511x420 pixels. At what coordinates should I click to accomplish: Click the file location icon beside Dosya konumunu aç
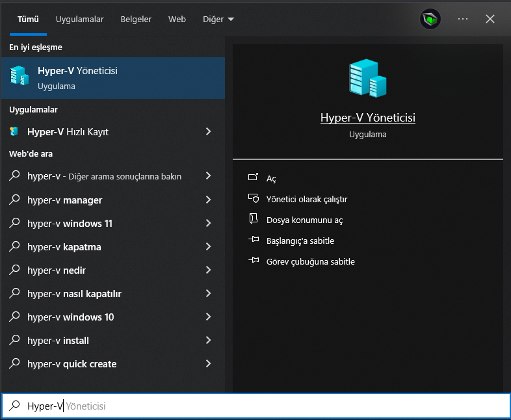(x=253, y=218)
